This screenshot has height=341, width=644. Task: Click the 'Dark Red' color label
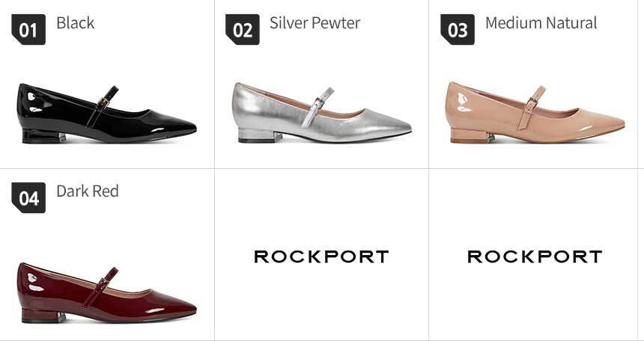pos(88,191)
